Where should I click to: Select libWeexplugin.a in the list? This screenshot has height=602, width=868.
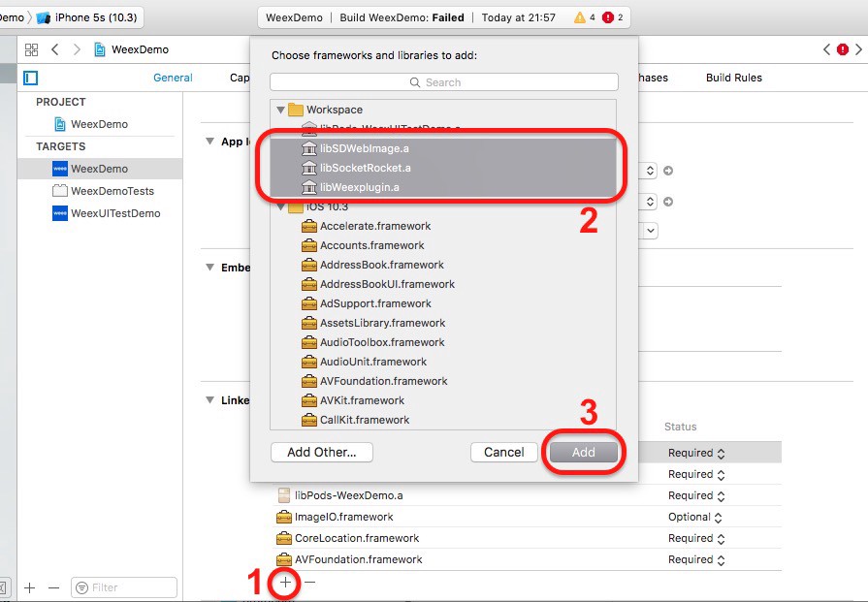point(443,187)
